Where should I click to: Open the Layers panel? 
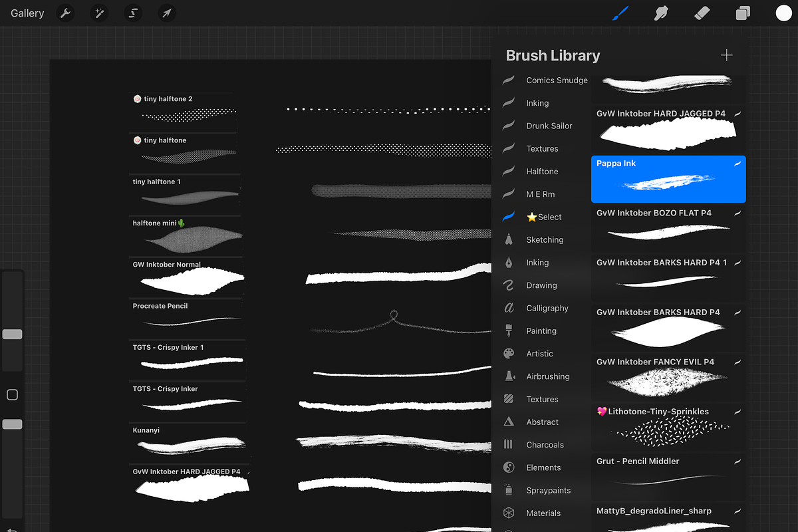[743, 13]
